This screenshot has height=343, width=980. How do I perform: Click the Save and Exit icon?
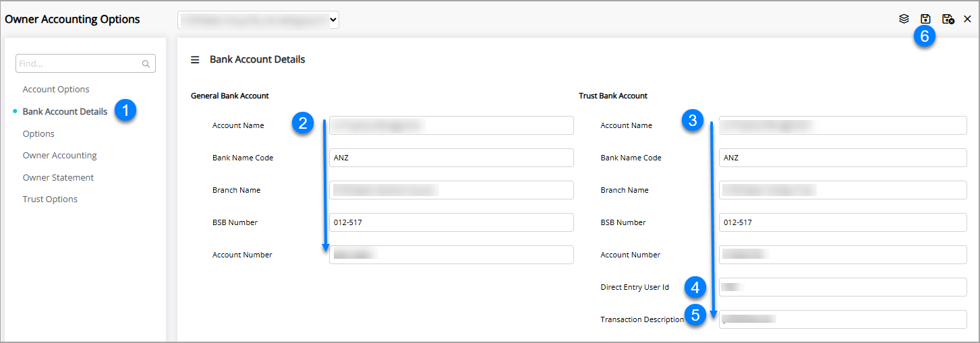pos(948,20)
